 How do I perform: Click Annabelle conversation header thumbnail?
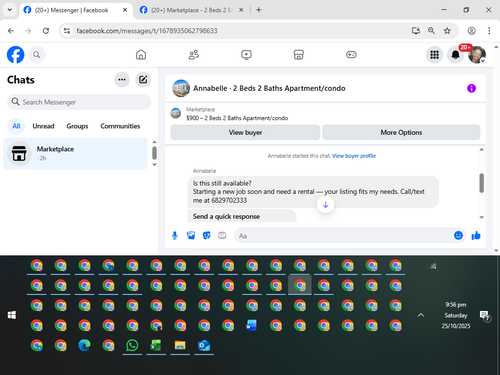point(181,88)
